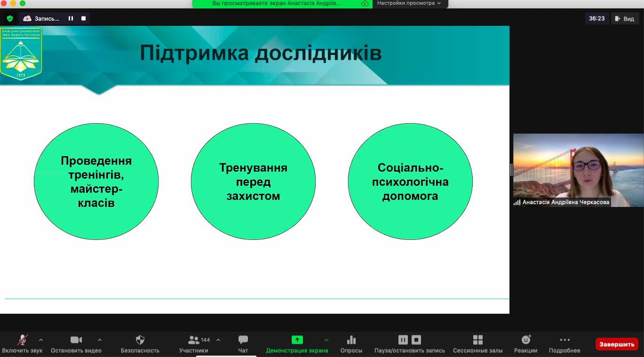
Task: Open Breakout Rooms (Сессионные залы)
Action: pos(477,340)
